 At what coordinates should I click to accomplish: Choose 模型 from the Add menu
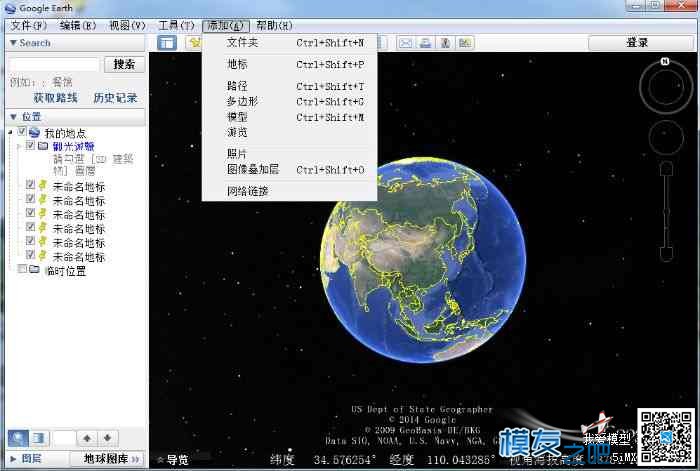[x=290, y=117]
